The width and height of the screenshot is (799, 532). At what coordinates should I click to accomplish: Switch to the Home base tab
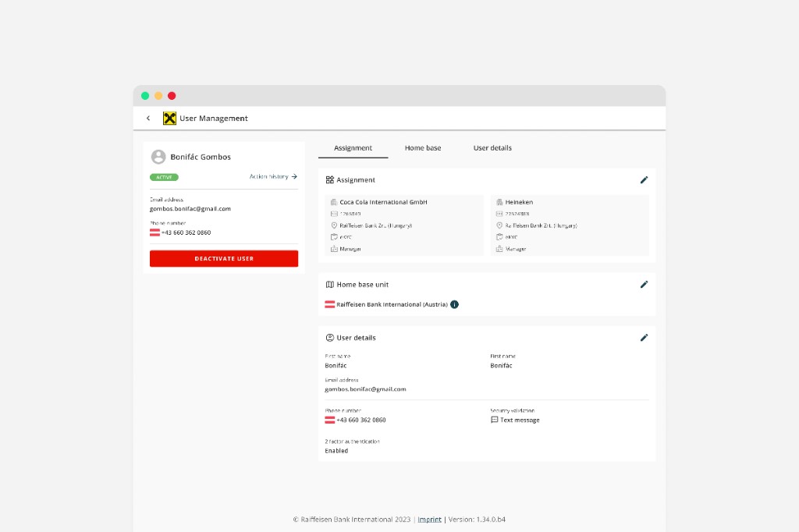[x=422, y=147]
